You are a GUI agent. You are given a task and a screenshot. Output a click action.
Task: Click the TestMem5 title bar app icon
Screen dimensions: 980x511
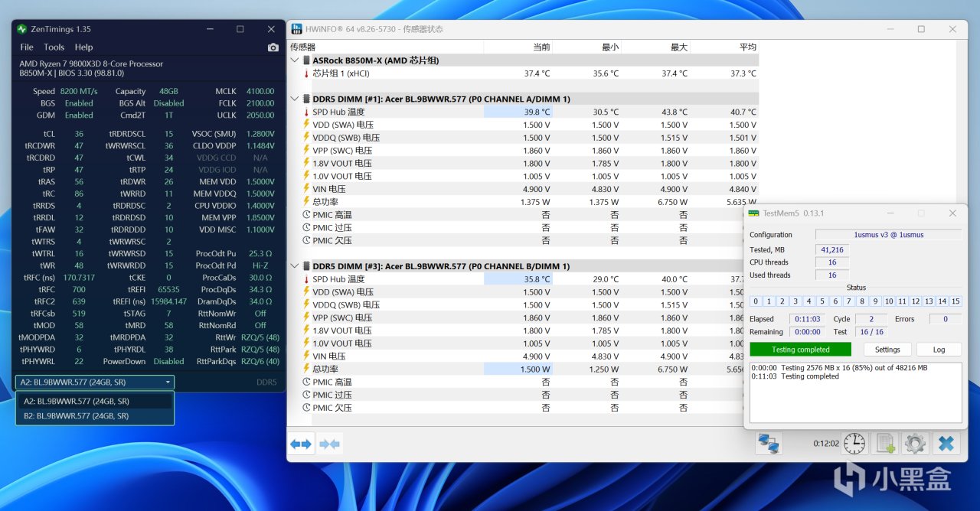click(753, 213)
